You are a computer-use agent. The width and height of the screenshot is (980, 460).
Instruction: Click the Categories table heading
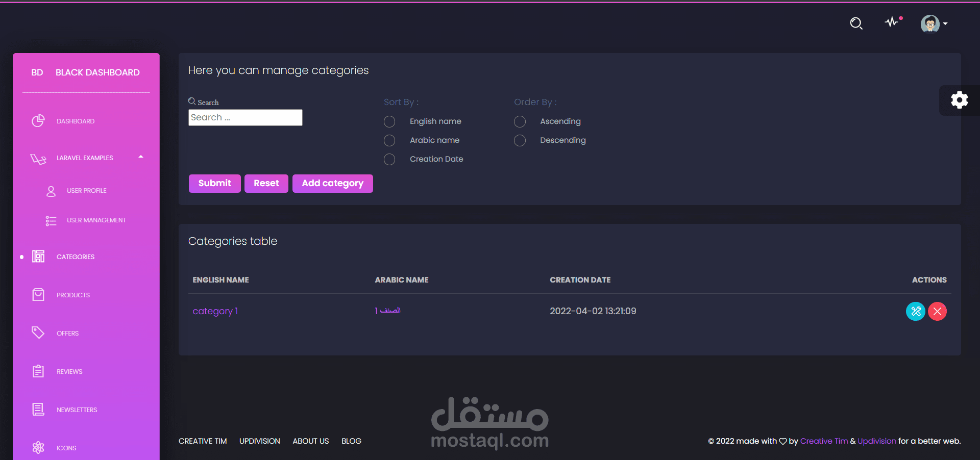coord(233,241)
